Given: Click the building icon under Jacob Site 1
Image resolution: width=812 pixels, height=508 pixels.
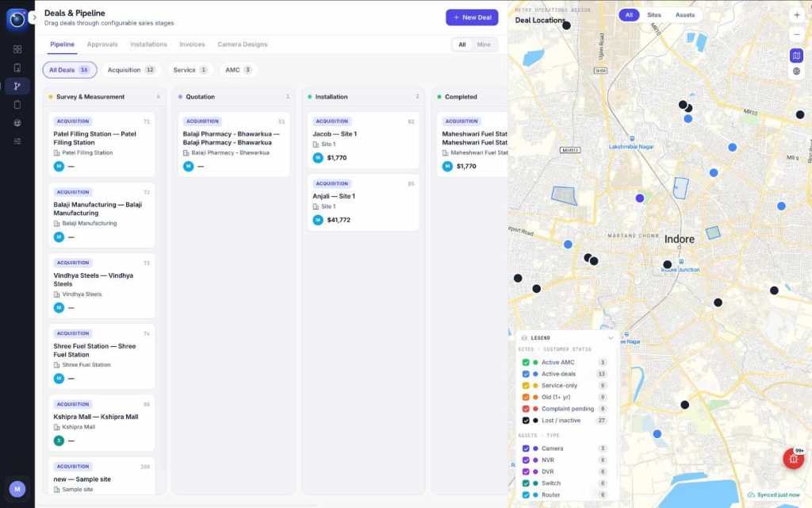Looking at the screenshot, I should click(x=316, y=144).
